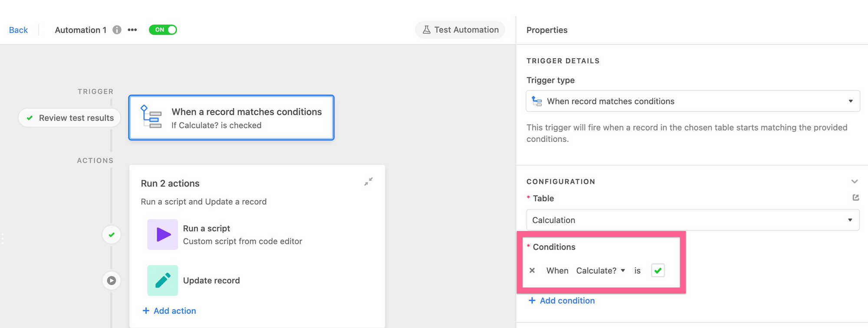Viewport: 868px width, 328px height.
Task: Turn off the automation ON toggle
Action: point(163,30)
